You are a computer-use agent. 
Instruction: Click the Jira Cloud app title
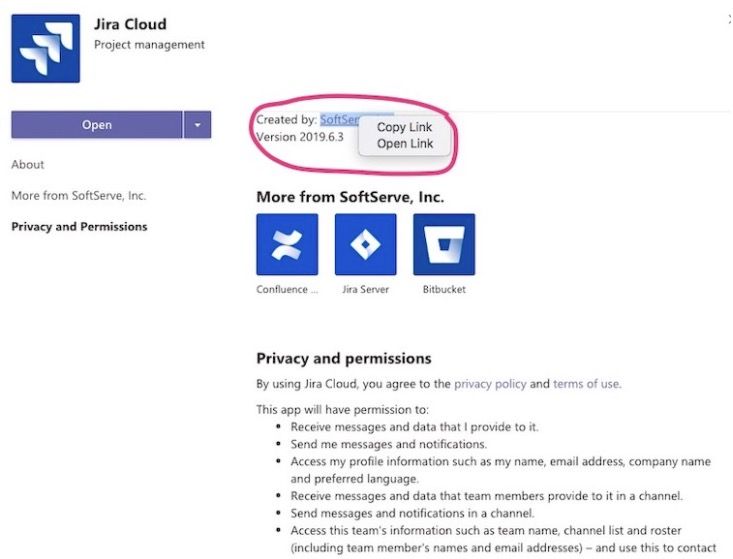coord(130,24)
